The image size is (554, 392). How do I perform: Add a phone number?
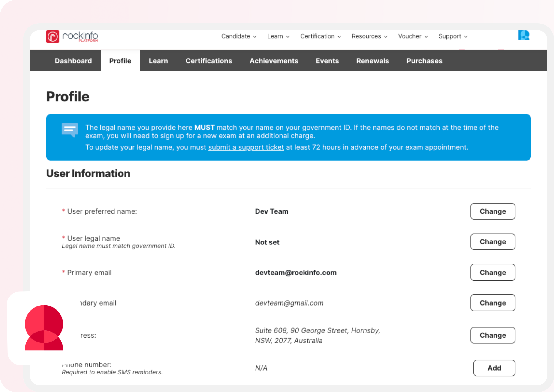point(494,368)
